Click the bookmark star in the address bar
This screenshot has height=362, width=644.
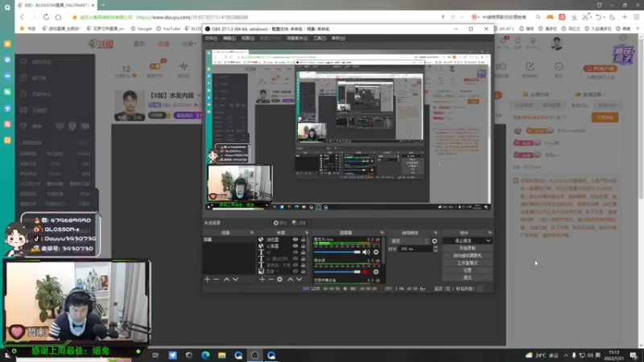[74, 17]
